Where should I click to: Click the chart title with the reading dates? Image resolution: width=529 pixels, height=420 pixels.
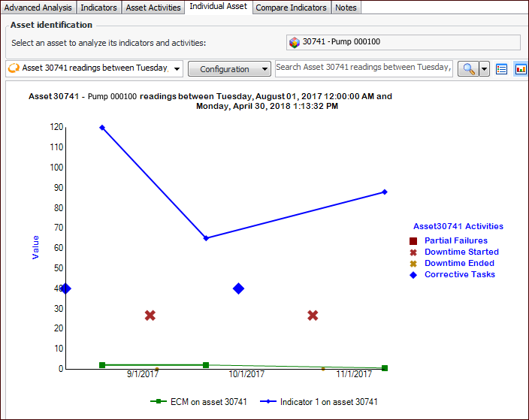click(210, 101)
